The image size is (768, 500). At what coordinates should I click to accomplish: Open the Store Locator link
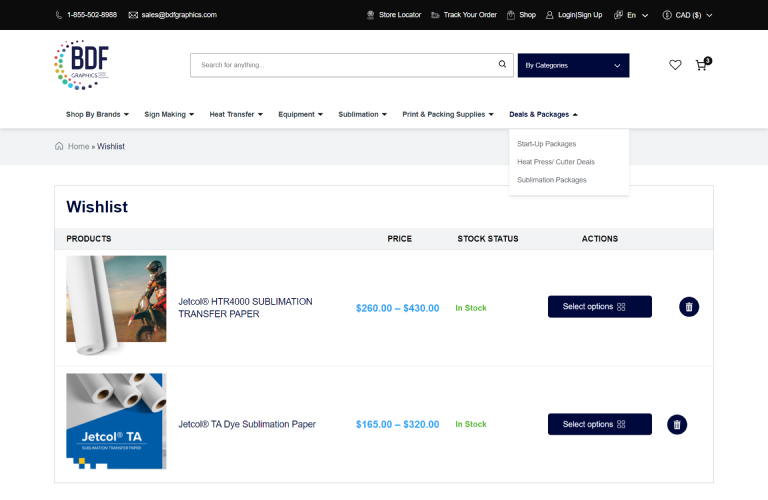400,15
